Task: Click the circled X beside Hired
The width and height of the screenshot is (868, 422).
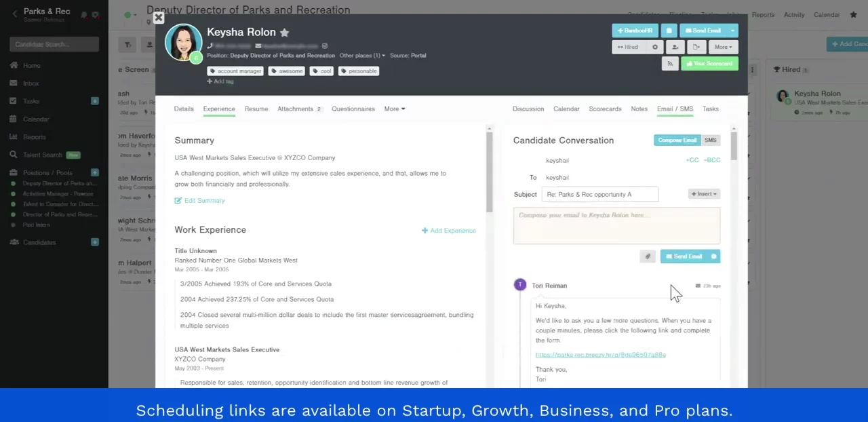Action: 655,47
